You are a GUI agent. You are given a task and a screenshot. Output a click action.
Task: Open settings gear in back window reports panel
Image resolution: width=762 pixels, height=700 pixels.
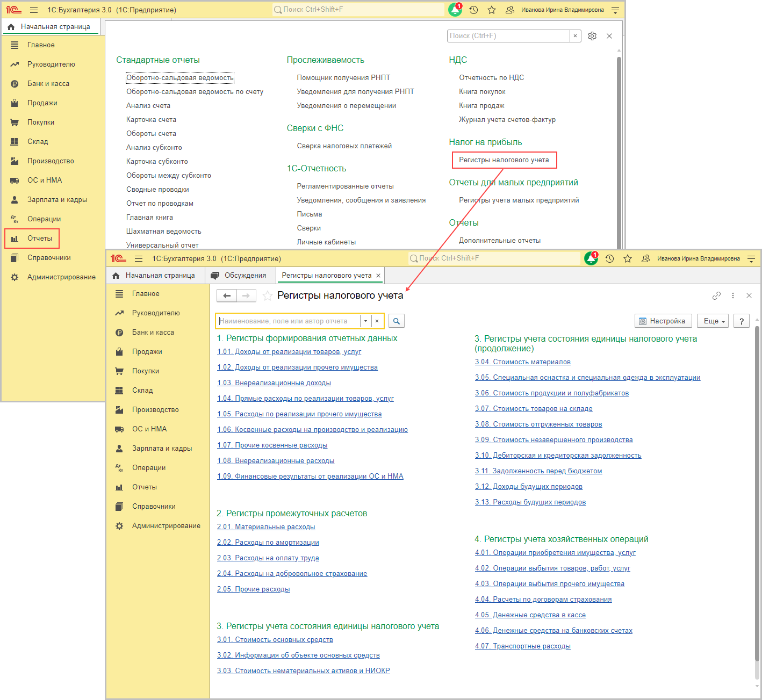click(592, 36)
